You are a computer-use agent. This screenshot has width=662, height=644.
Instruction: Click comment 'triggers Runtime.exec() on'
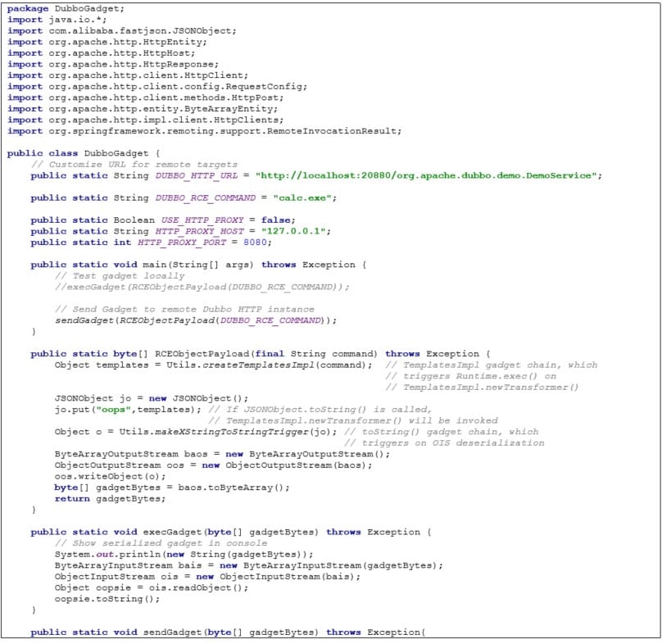pyautogui.click(x=471, y=376)
